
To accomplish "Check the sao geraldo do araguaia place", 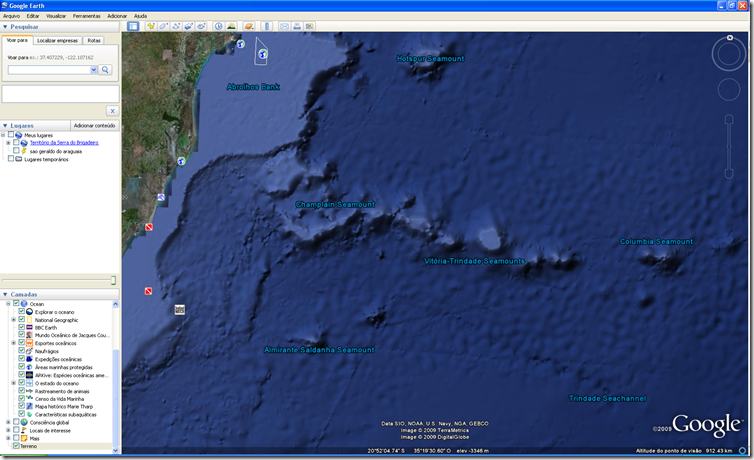I will (16, 151).
